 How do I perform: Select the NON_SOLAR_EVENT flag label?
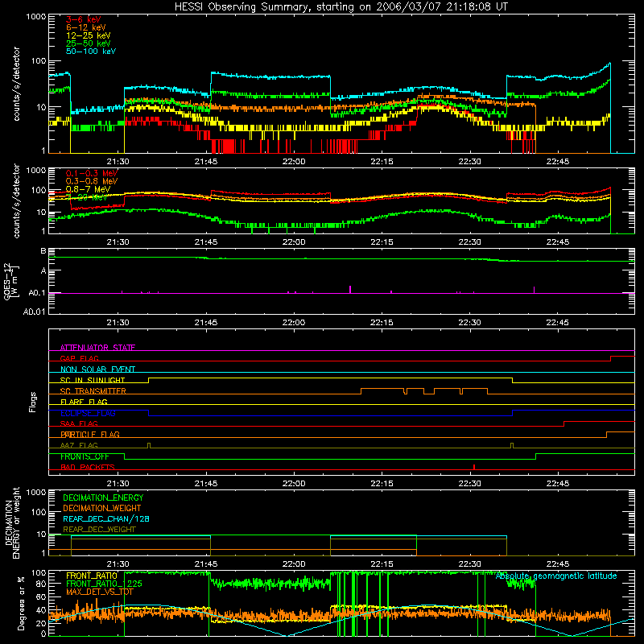(97, 369)
